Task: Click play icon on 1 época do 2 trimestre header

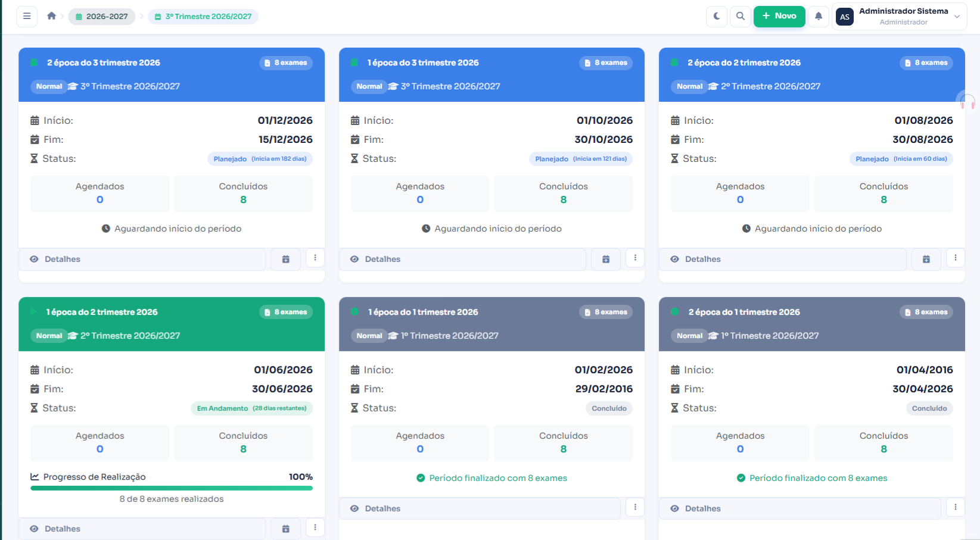Action: [x=34, y=312]
